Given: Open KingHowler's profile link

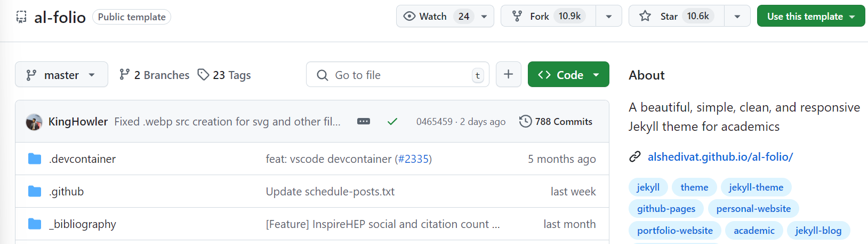Looking at the screenshot, I should [x=78, y=122].
